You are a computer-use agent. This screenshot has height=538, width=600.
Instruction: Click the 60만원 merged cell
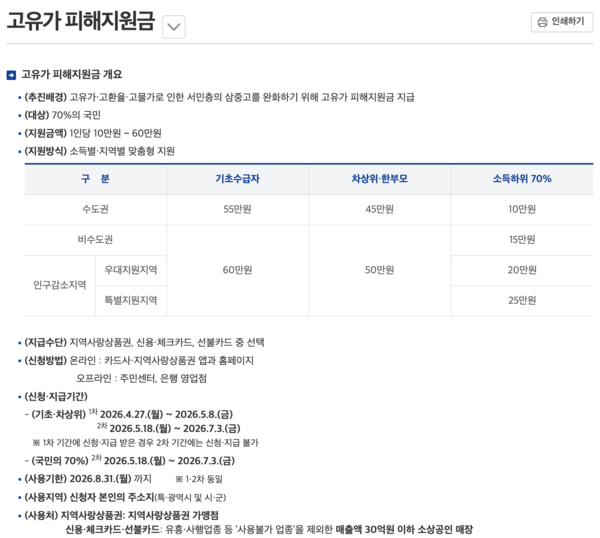pyautogui.click(x=237, y=270)
